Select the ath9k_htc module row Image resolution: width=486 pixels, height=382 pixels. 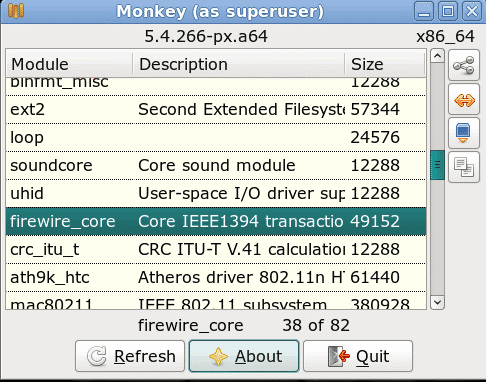(216, 277)
